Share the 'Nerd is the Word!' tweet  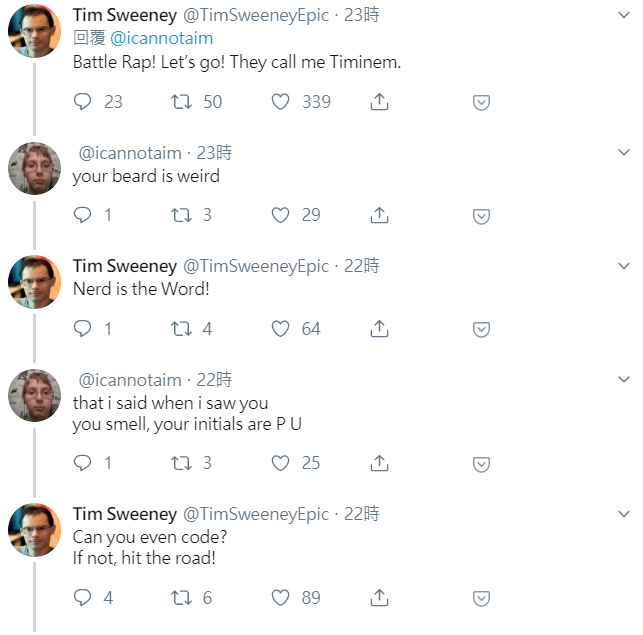point(379,329)
